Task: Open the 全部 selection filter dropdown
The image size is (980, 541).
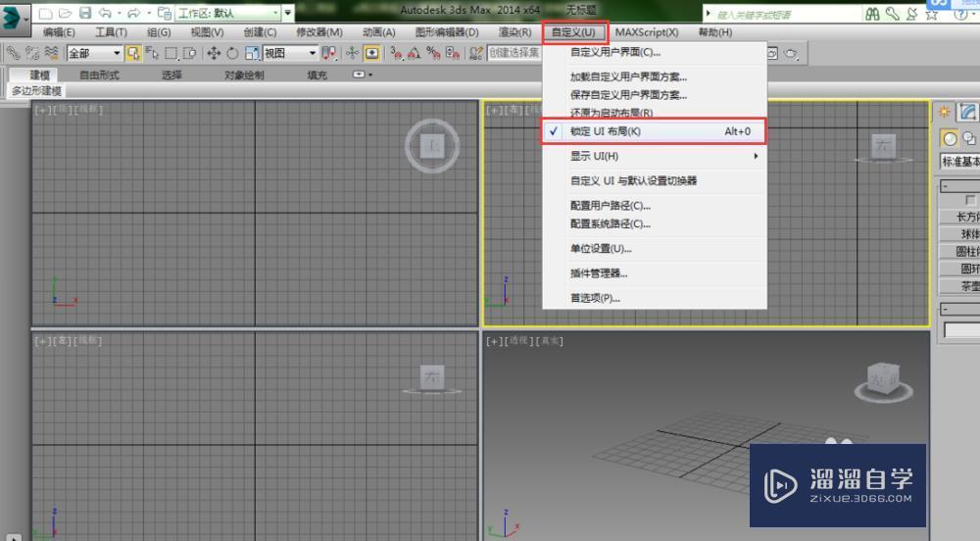Action: pyautogui.click(x=94, y=53)
